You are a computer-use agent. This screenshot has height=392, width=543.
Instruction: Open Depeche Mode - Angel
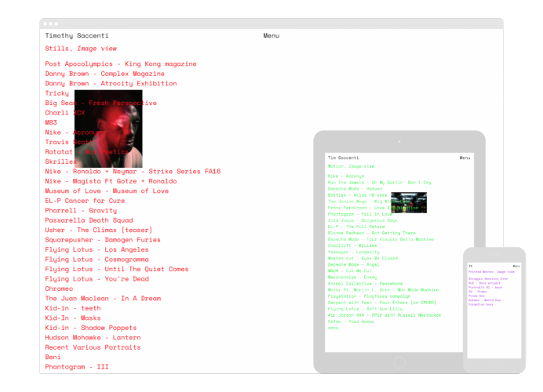point(354,265)
